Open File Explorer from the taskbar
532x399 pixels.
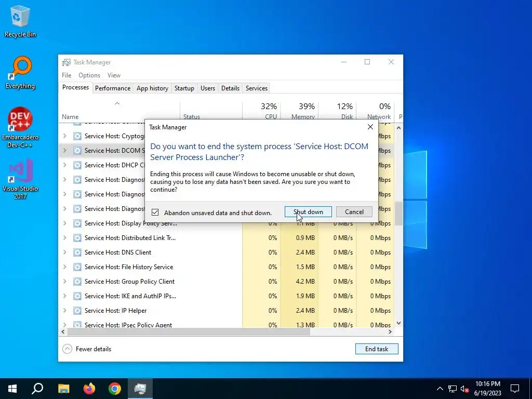point(63,389)
